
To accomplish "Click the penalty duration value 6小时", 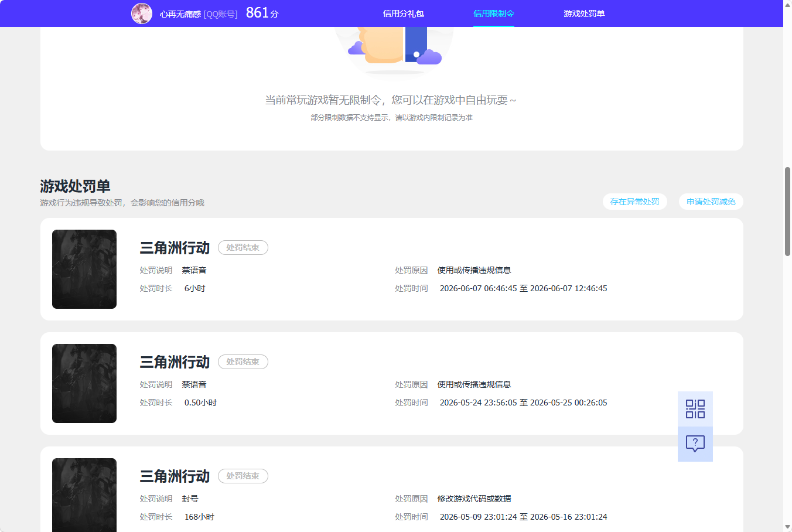I will coord(195,288).
